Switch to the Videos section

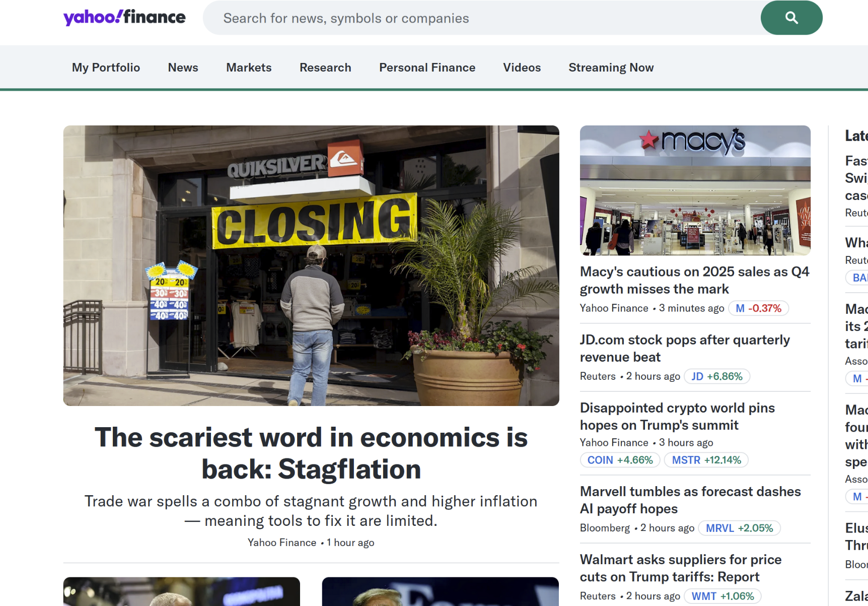coord(522,68)
